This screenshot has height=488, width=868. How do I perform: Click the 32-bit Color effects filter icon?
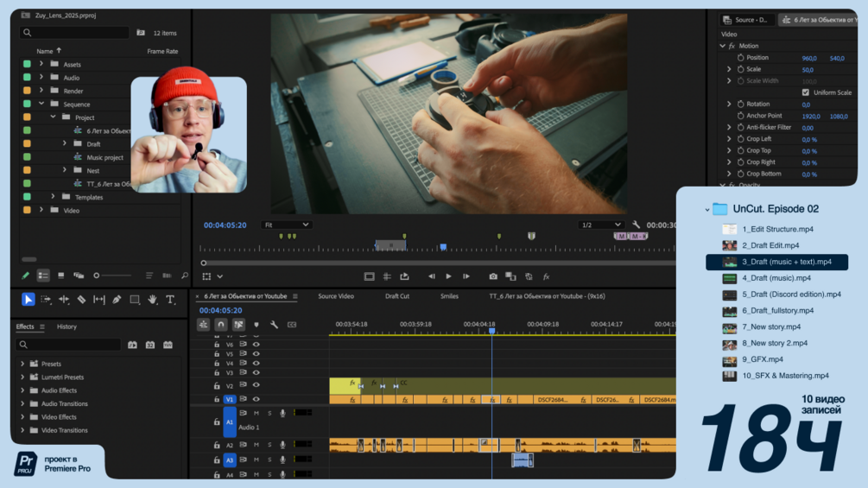150,345
